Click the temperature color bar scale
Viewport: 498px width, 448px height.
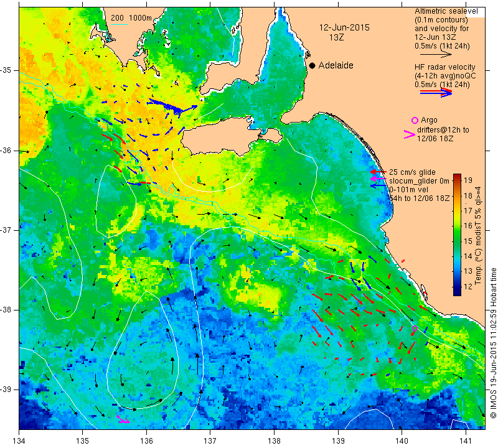pyautogui.click(x=457, y=235)
